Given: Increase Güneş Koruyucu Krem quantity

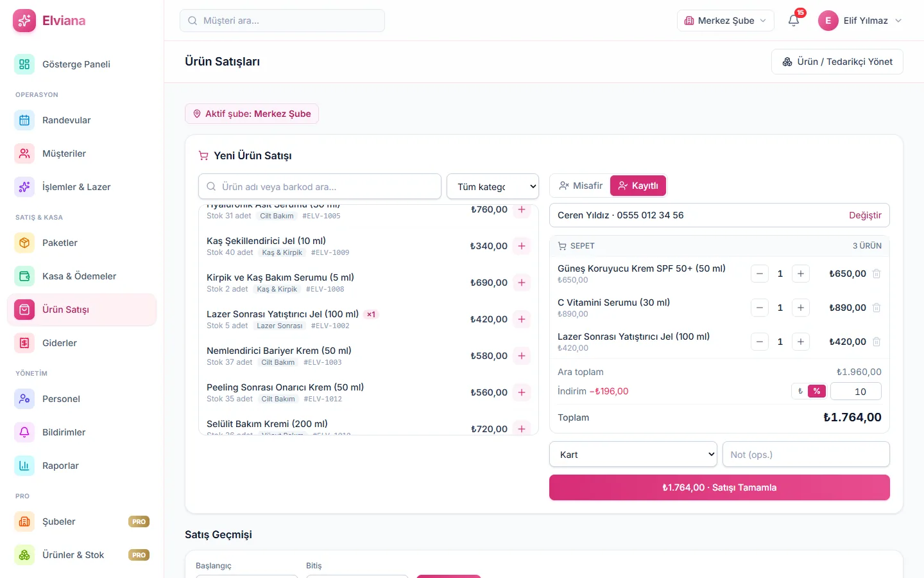Looking at the screenshot, I should click(801, 274).
